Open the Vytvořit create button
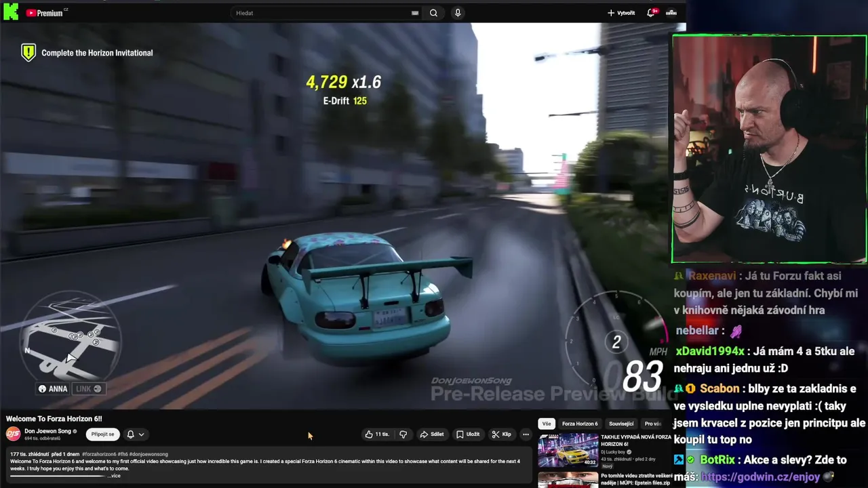Viewport: 868px width, 488px height. coord(621,13)
